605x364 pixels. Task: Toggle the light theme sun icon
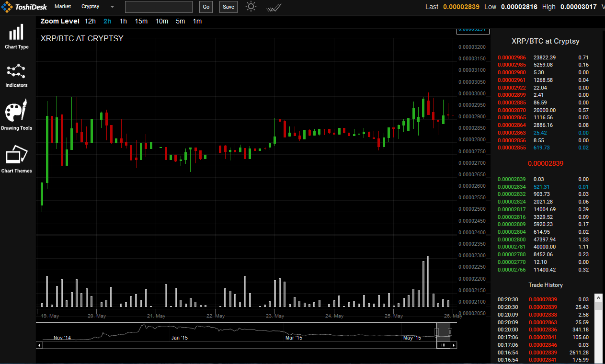(x=251, y=7)
